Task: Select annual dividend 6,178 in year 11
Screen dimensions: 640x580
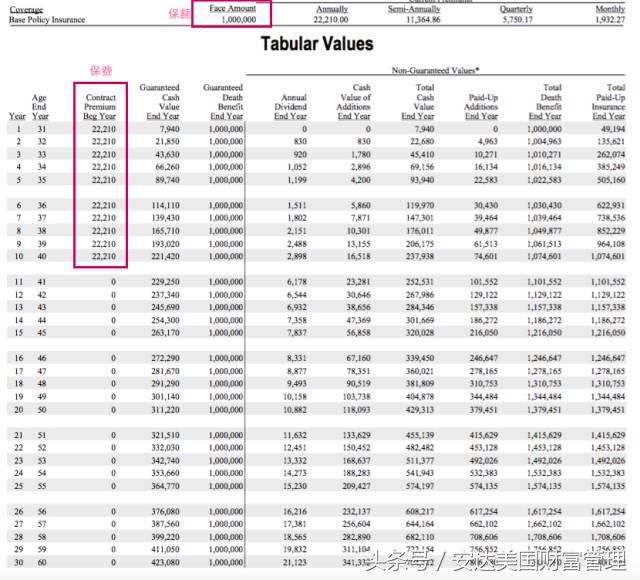Action: pyautogui.click(x=297, y=282)
